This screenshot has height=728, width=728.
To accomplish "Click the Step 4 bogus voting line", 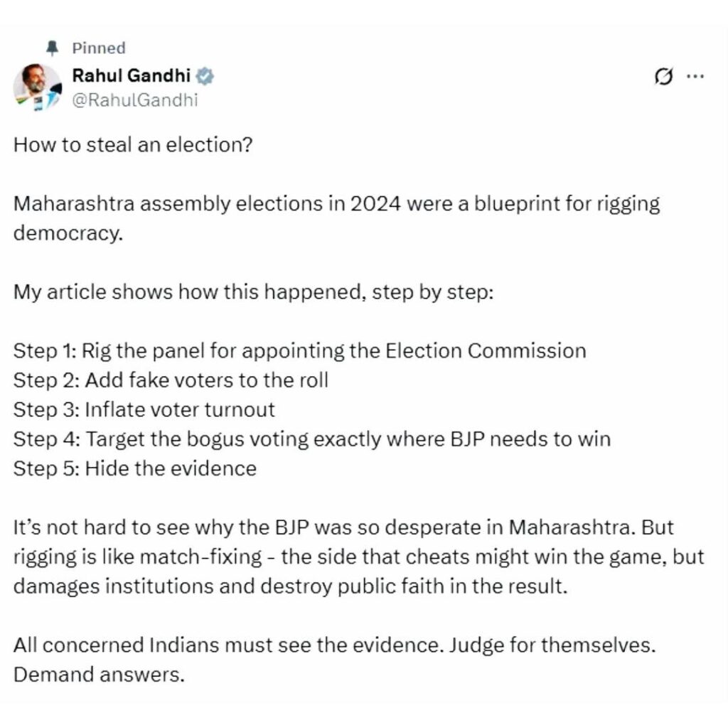I will click(x=311, y=439).
